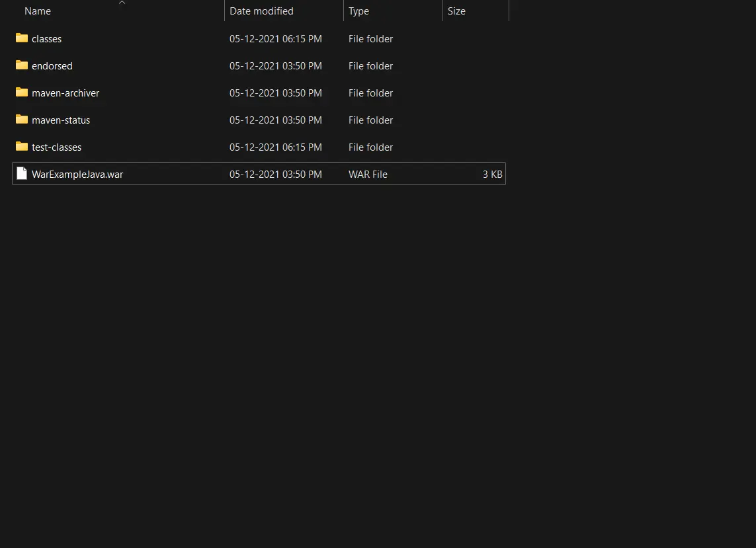756x548 pixels.
Task: Select the maven-status folder icon
Action: click(x=21, y=120)
